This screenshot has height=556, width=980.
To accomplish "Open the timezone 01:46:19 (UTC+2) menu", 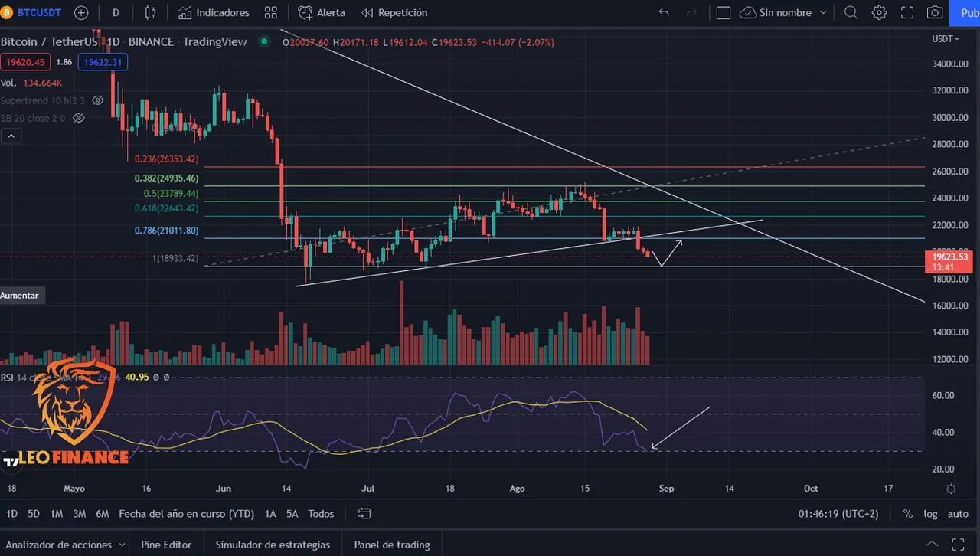I will tap(838, 514).
